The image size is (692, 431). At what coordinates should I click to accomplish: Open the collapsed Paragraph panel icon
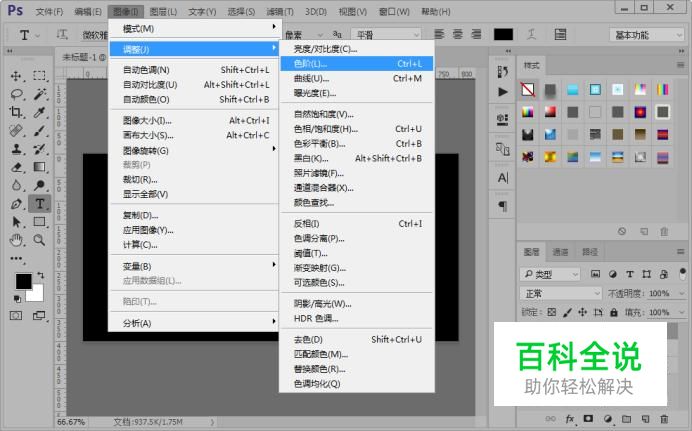coord(503,206)
